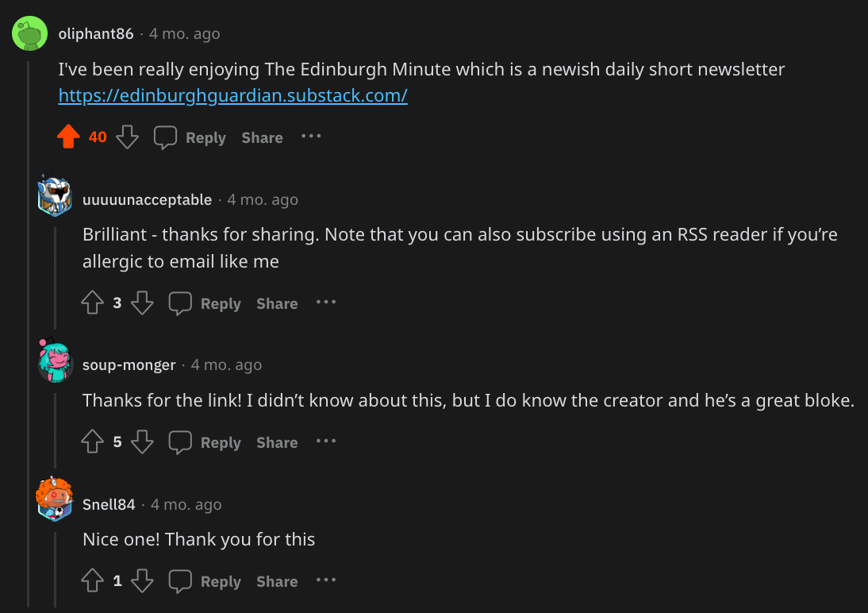
Task: Share soup-monger's comment
Action: (x=277, y=442)
